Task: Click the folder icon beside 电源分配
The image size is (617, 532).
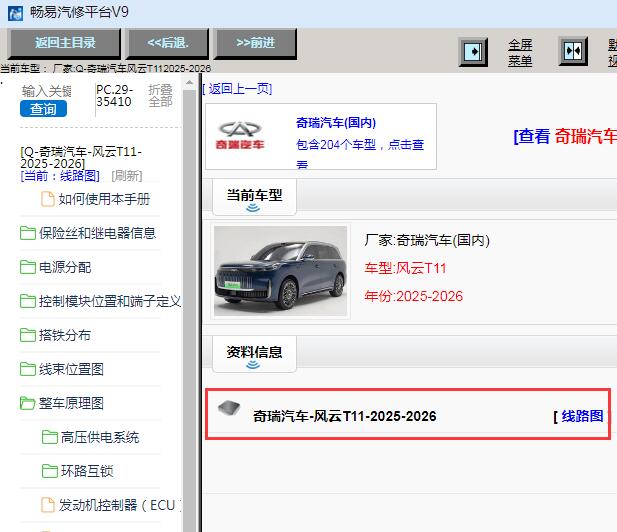Action: 28,267
